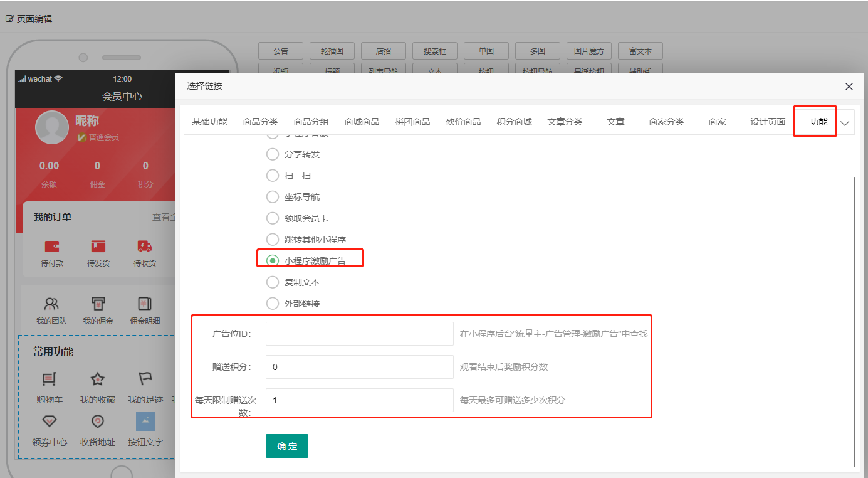This screenshot has width=868, height=478.
Task: Click the 待付款 wallet icon
Action: 52,246
